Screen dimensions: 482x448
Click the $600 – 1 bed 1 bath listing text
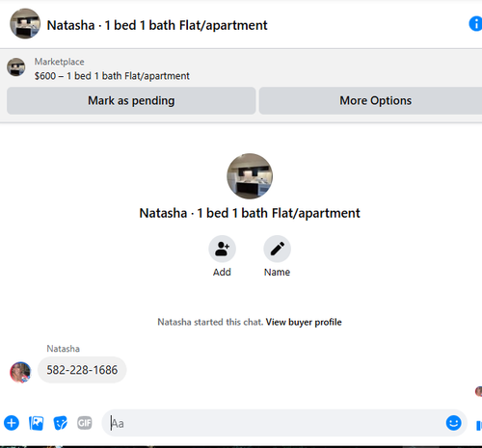tap(112, 76)
